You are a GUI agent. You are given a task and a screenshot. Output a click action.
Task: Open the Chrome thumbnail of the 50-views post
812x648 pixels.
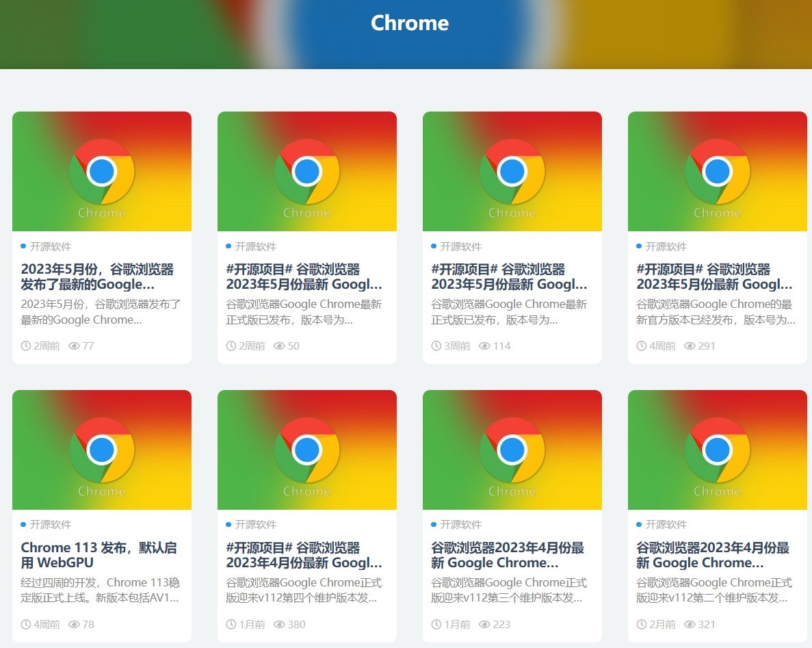[x=307, y=172]
